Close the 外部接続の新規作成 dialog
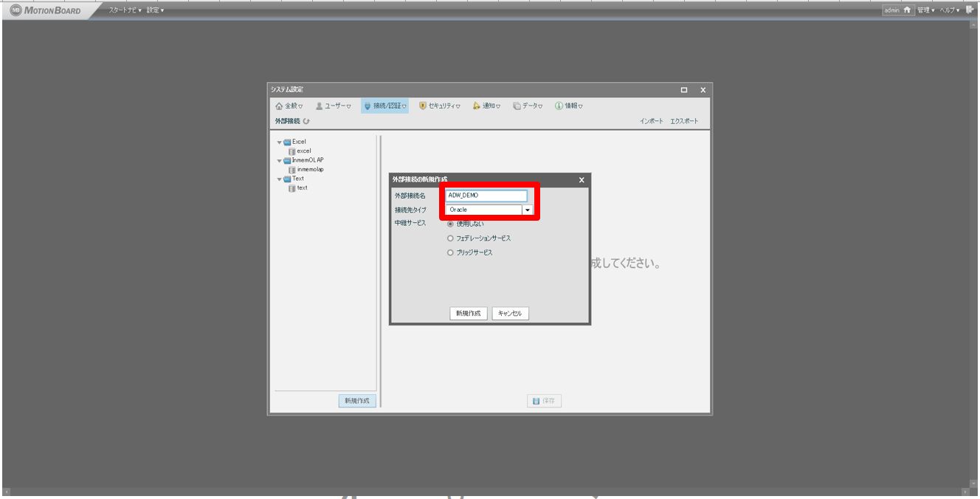 click(x=581, y=180)
